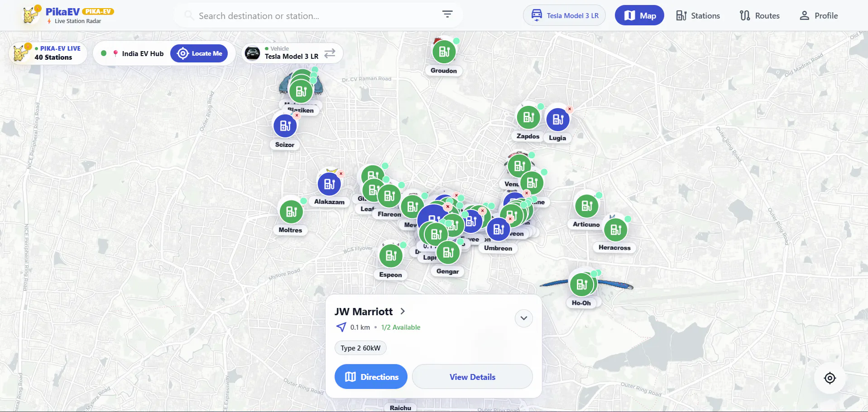Switch to the Map tab
The image size is (868, 412).
(639, 15)
